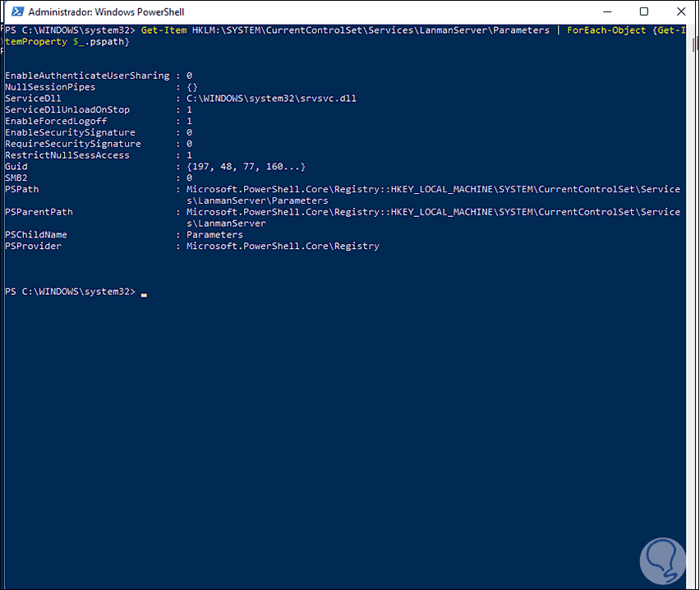
Task: Click the value 'Microsoft.PowerShell.Core\Registry' of PSProvider
Action: (283, 246)
